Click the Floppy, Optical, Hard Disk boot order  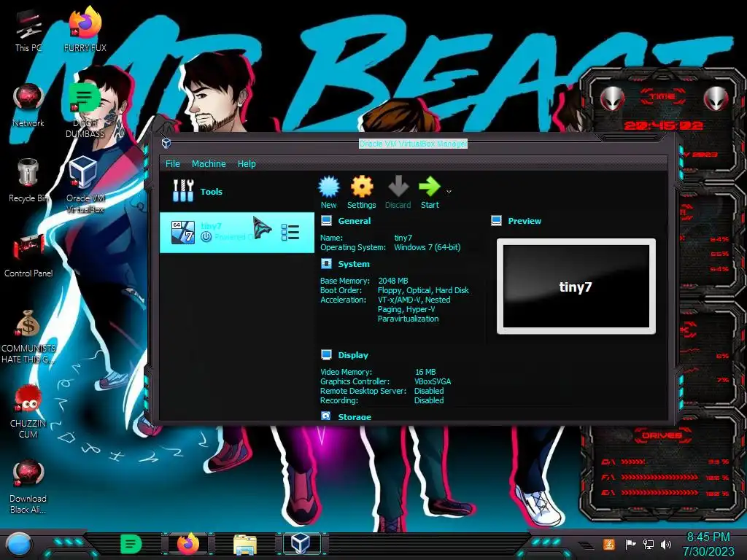424,290
